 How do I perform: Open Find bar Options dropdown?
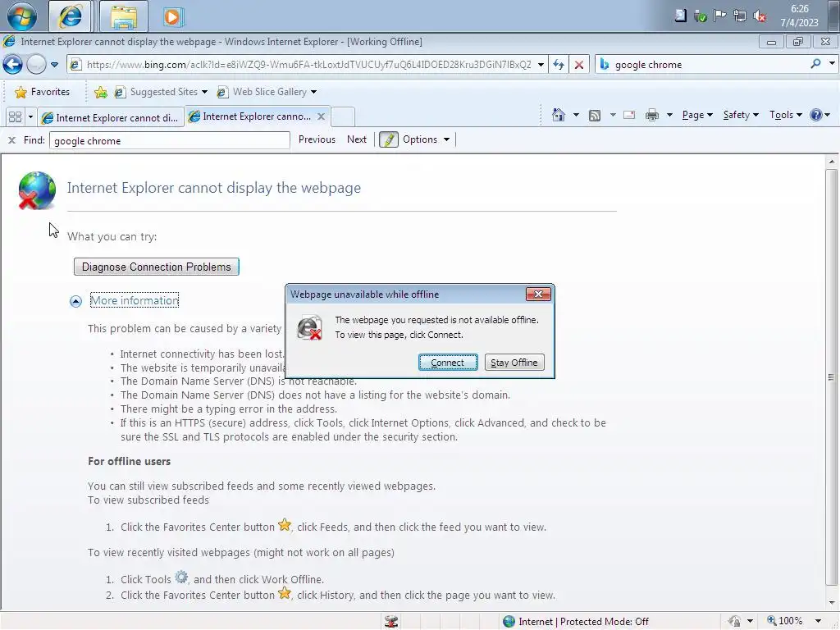point(426,139)
